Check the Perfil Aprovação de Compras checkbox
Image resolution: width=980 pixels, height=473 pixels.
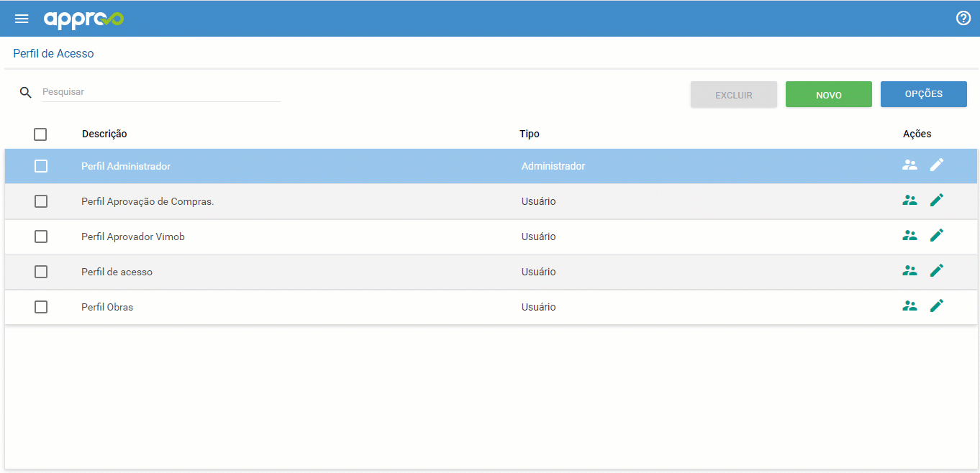click(x=41, y=201)
